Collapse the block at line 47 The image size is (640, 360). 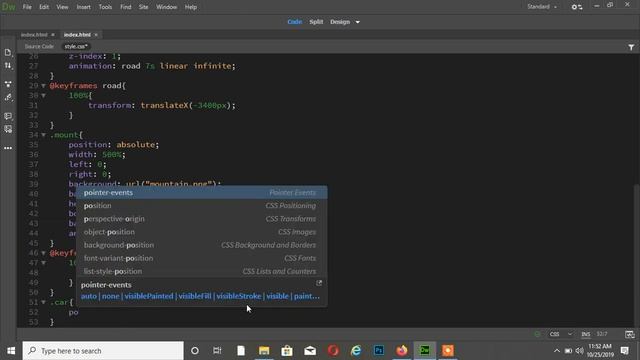pyautogui.click(x=43, y=263)
